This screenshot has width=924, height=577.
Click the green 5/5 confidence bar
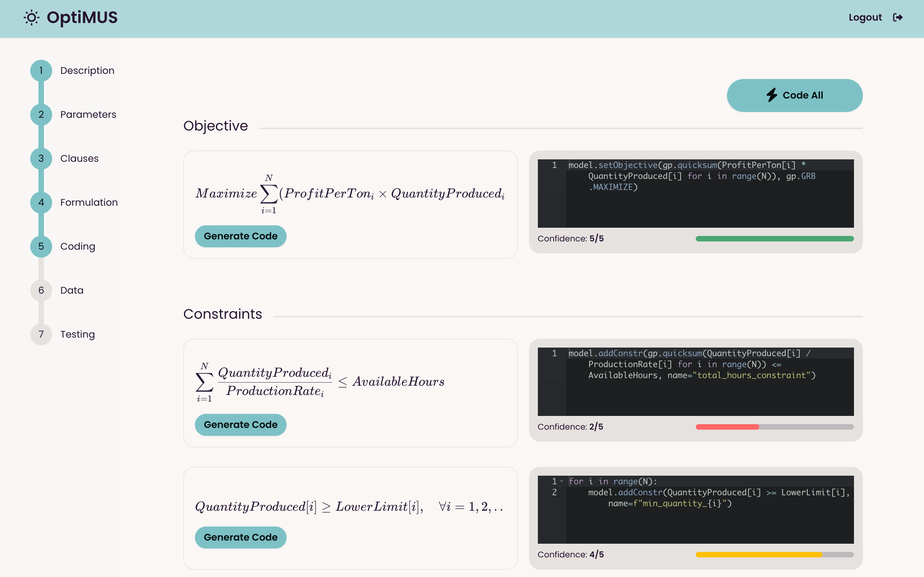coord(774,239)
